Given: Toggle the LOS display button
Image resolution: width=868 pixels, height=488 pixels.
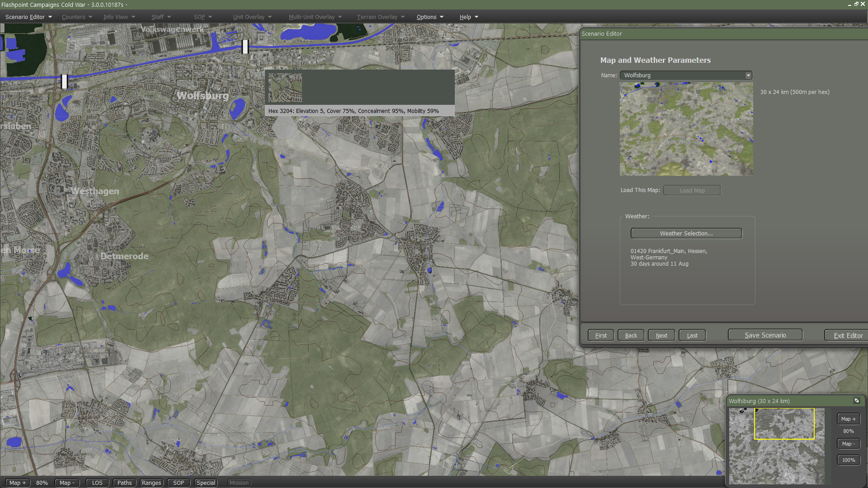Looking at the screenshot, I should (x=97, y=483).
